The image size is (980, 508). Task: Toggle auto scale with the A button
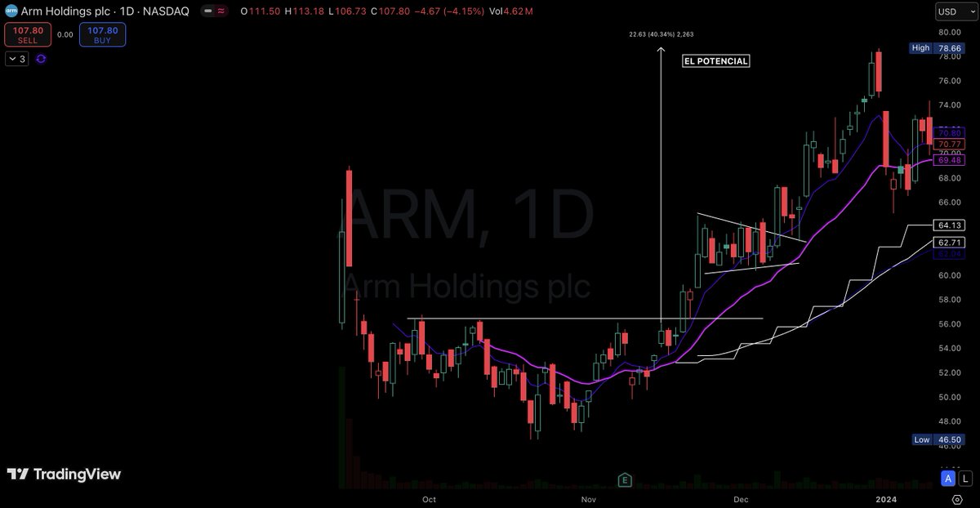click(x=947, y=479)
